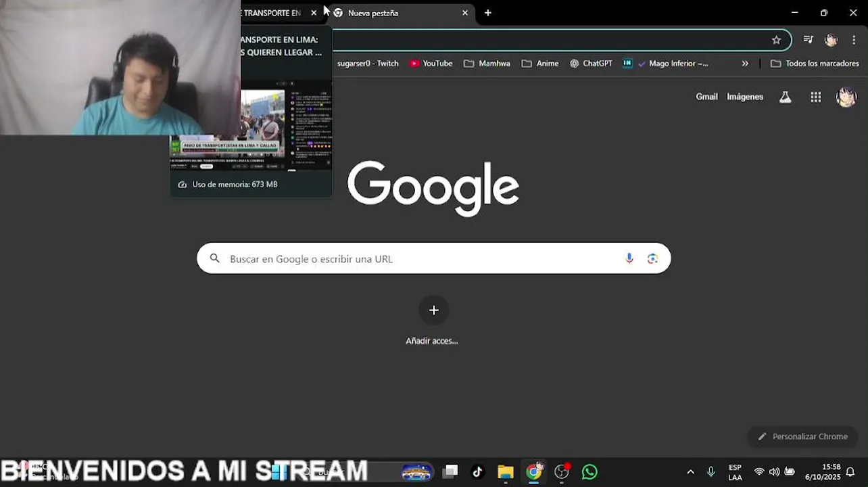Click Chrome icon in the taskbar
This screenshot has height=487, width=868.
[534, 472]
